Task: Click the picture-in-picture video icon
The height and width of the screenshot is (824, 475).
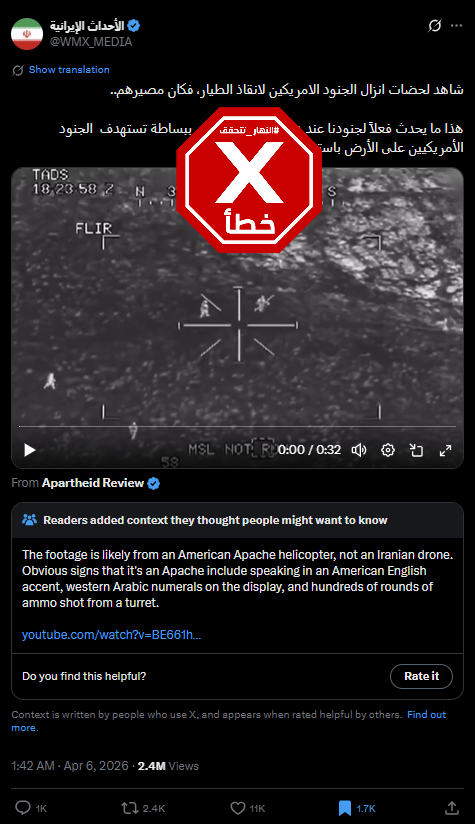Action: pyautogui.click(x=416, y=450)
